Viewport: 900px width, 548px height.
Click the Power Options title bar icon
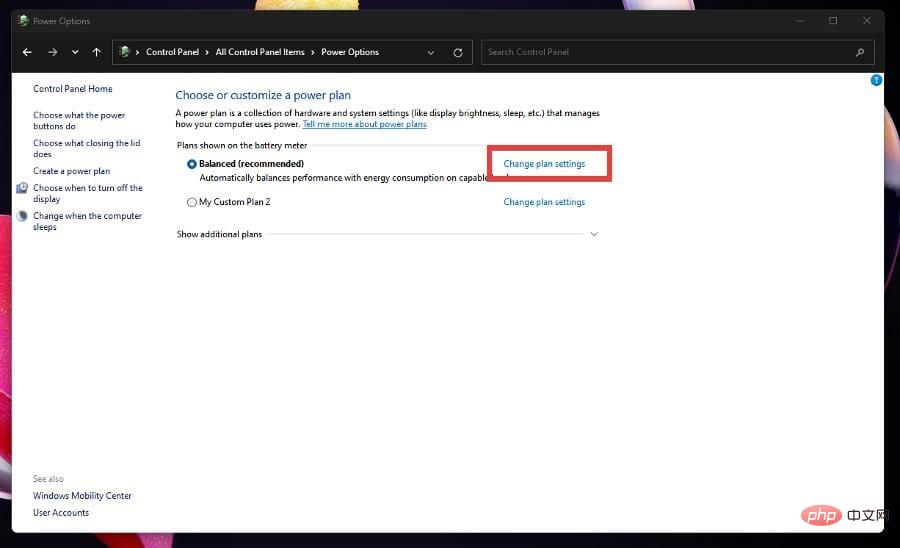pos(24,21)
